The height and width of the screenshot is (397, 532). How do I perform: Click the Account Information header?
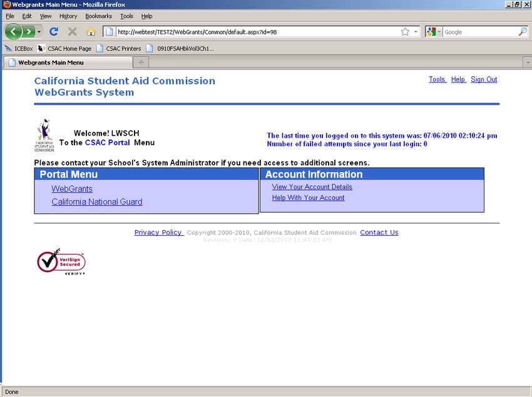tap(372, 174)
